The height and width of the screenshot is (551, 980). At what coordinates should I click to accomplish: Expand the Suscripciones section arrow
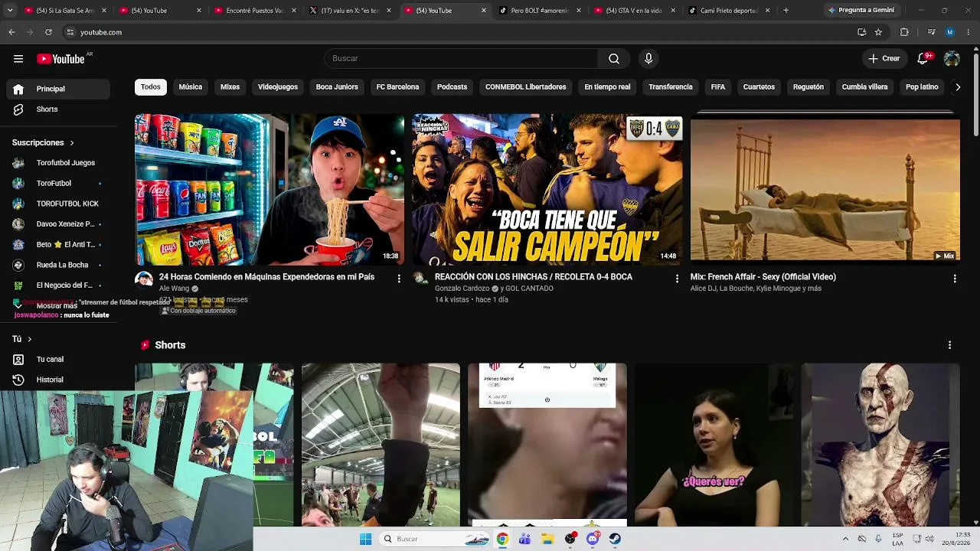click(x=72, y=143)
